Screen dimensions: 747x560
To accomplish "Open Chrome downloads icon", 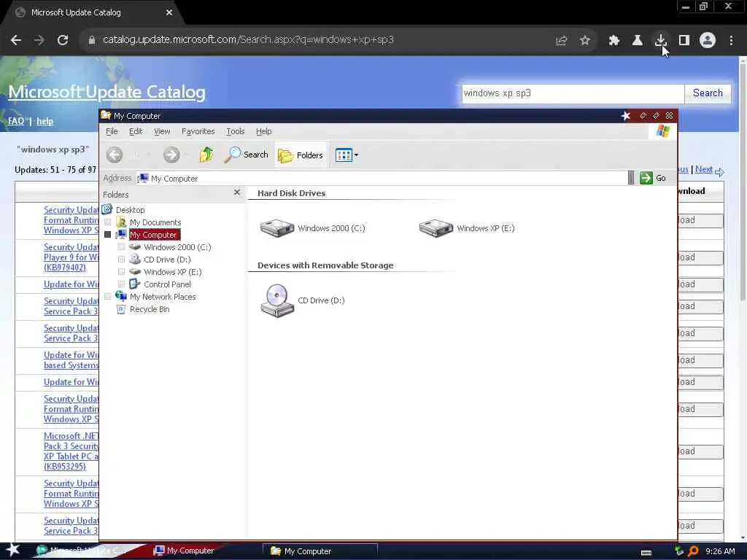I will 660,40.
